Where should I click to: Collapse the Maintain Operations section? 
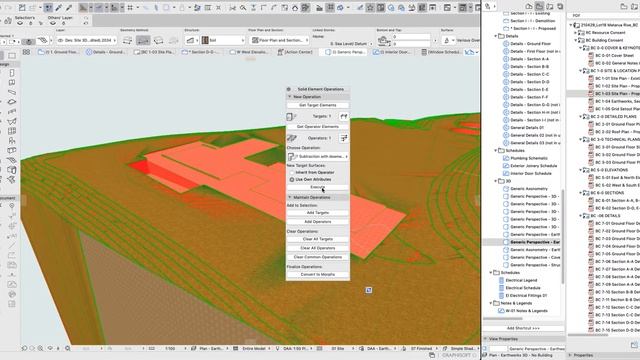[x=290, y=197]
